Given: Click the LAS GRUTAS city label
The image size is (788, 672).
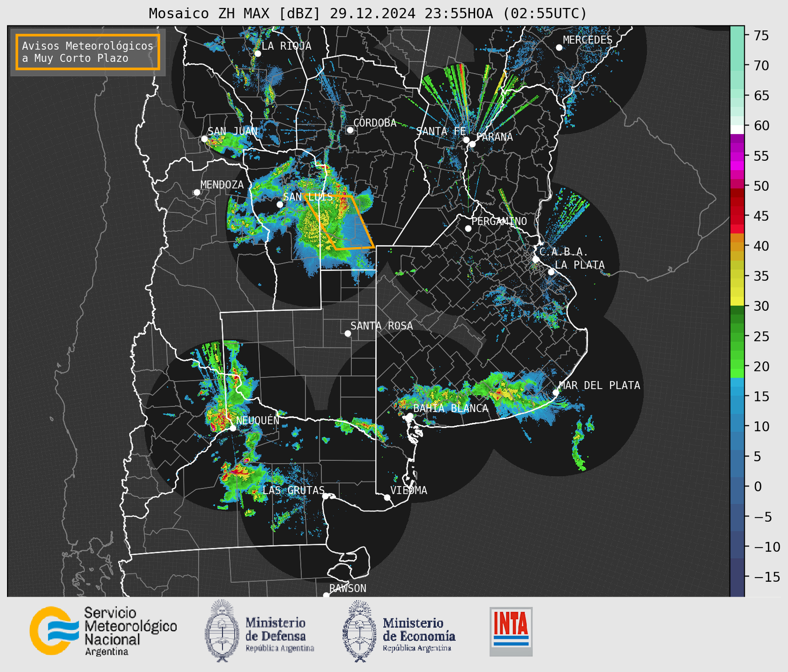Looking at the screenshot, I should coord(293,490).
